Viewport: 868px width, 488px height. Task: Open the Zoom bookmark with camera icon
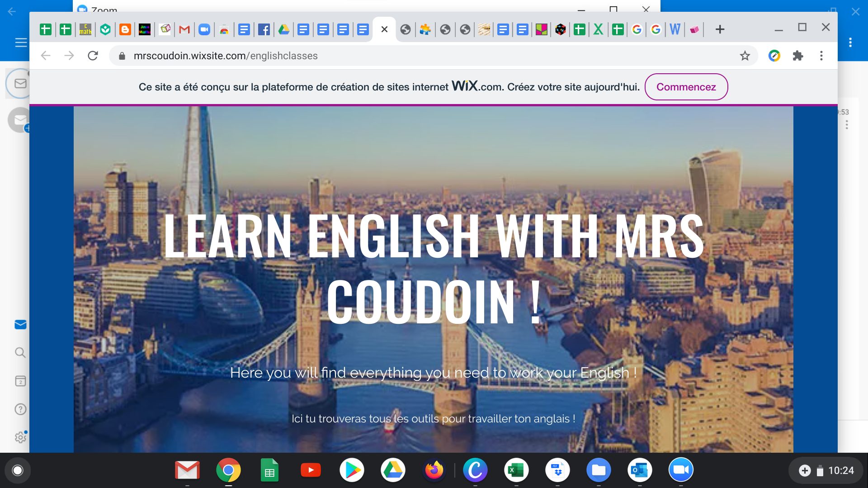point(204,29)
